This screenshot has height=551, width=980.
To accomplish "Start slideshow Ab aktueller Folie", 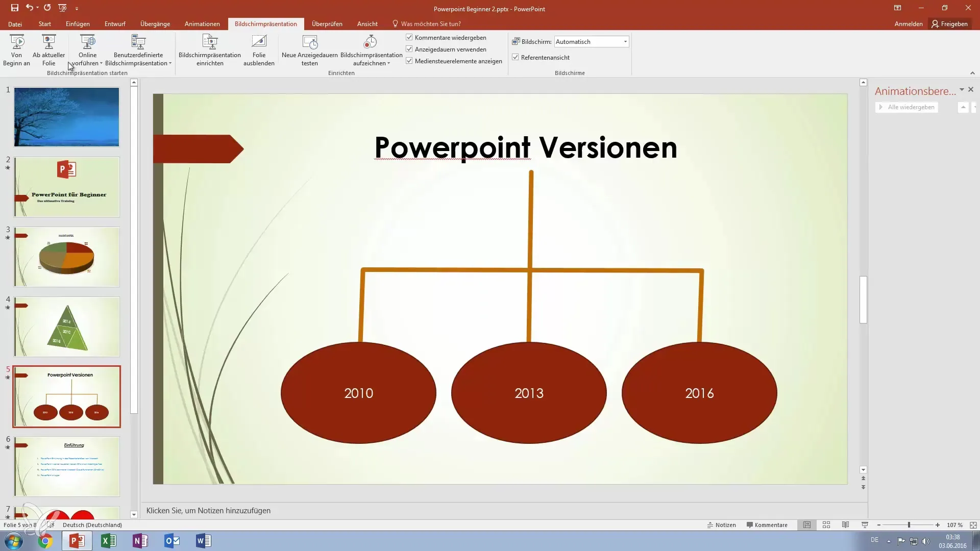I will [48, 50].
